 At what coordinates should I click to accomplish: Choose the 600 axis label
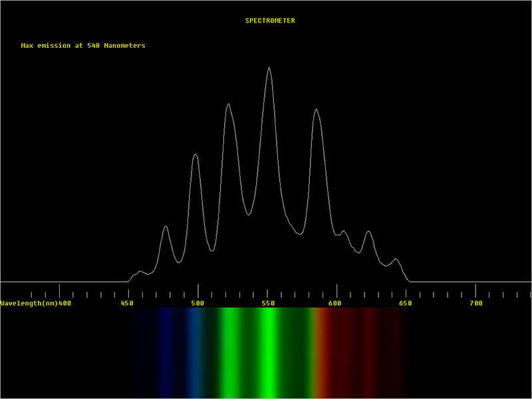point(336,303)
